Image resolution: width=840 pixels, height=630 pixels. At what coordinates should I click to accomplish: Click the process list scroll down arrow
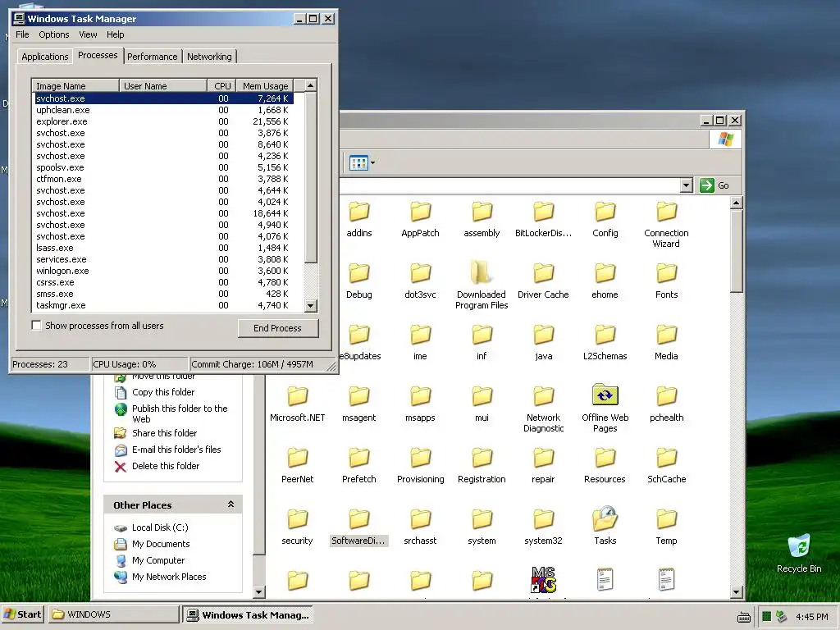(x=311, y=306)
